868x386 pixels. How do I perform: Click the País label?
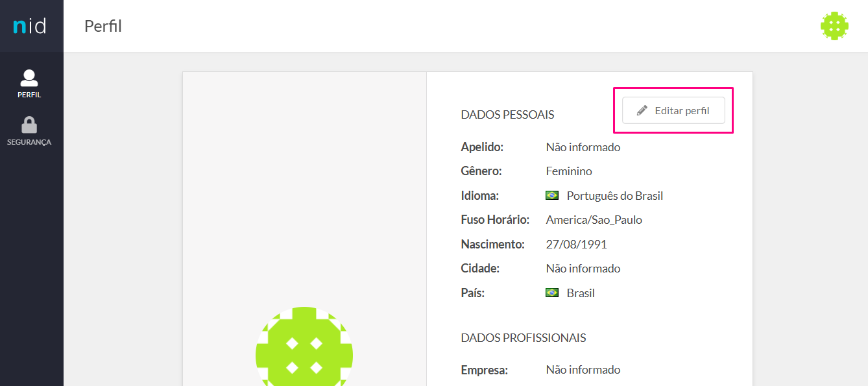point(473,293)
